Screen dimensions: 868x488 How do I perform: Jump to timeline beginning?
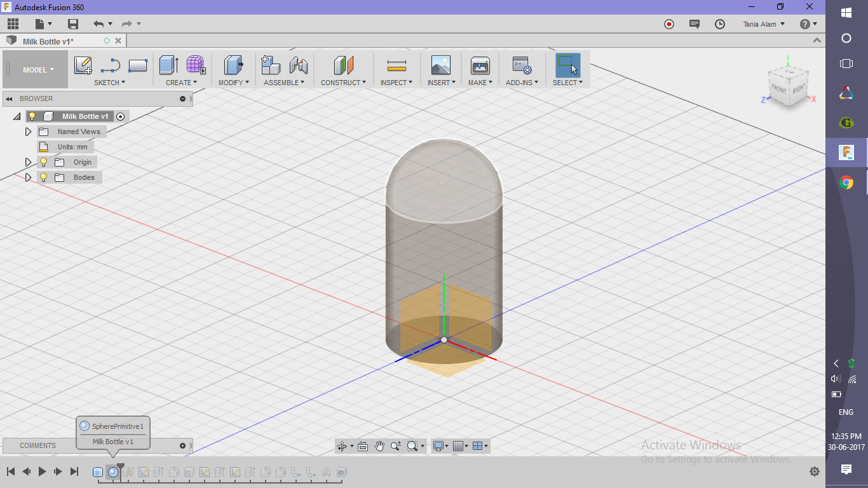[11, 471]
